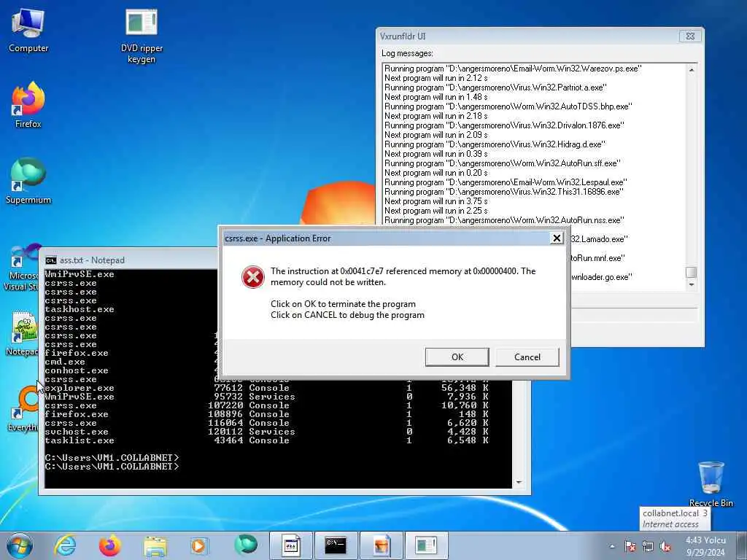
Task: Open the taskbar clock showing 4:43
Action: pos(705,546)
